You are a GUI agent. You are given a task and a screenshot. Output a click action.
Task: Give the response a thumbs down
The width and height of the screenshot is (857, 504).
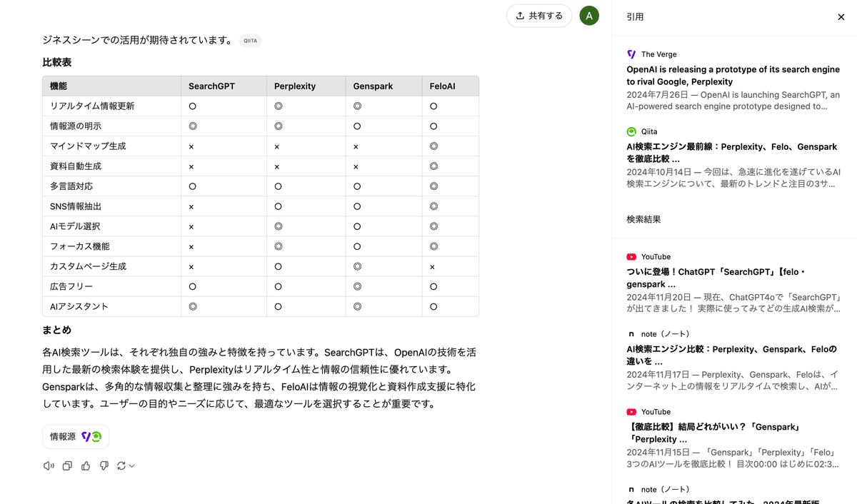(x=104, y=466)
